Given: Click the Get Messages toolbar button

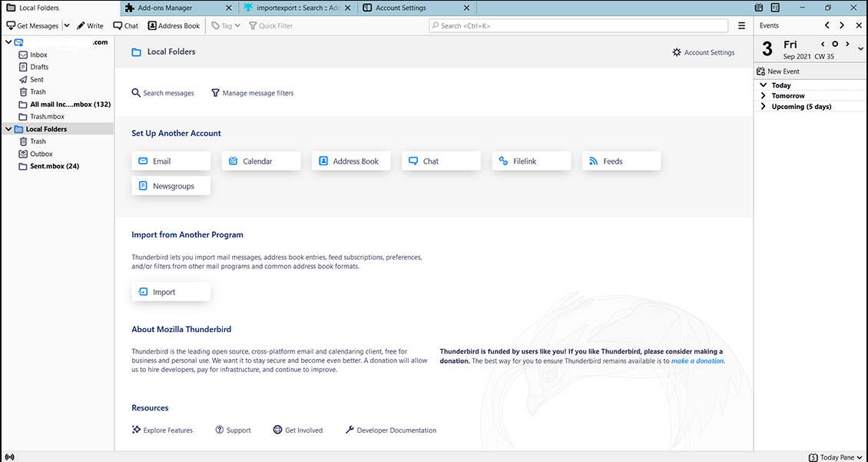Looking at the screenshot, I should [x=32, y=25].
